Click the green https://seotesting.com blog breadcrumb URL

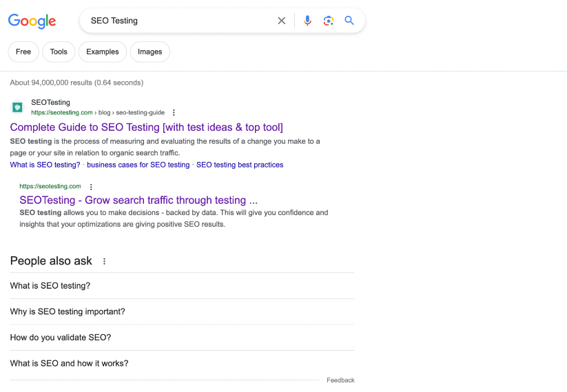click(98, 112)
